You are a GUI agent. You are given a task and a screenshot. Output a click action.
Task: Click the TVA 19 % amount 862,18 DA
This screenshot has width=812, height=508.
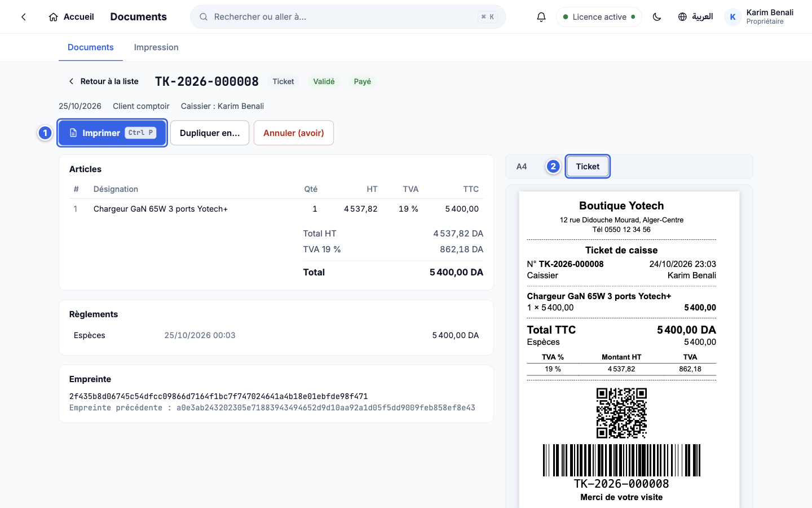pyautogui.click(x=461, y=249)
